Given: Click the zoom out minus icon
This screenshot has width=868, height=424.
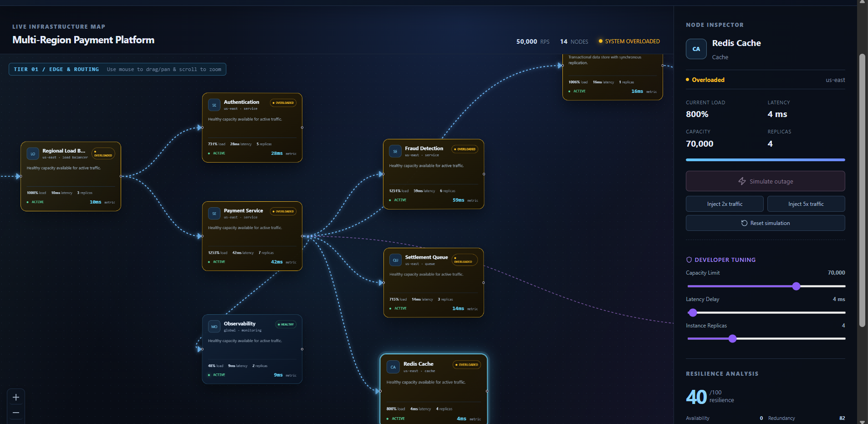Looking at the screenshot, I should point(16,413).
